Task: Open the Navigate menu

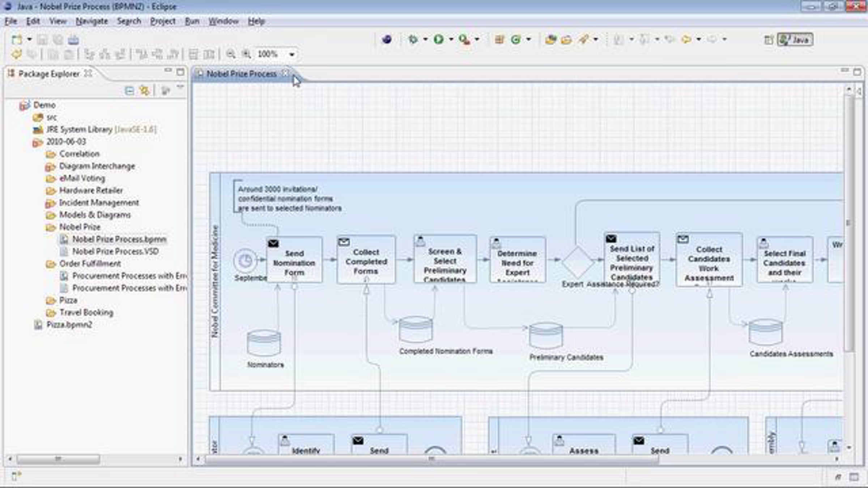Action: pyautogui.click(x=92, y=21)
